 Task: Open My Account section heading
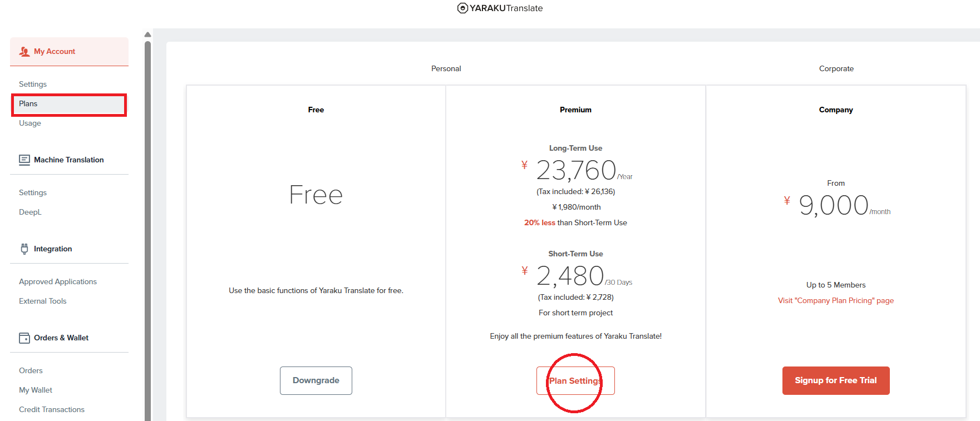(55, 51)
